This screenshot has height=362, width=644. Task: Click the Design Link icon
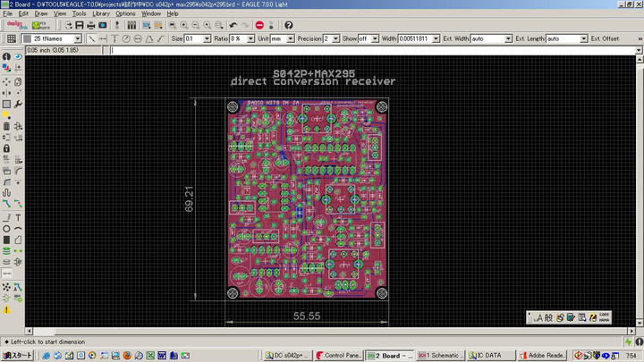click(x=16, y=25)
